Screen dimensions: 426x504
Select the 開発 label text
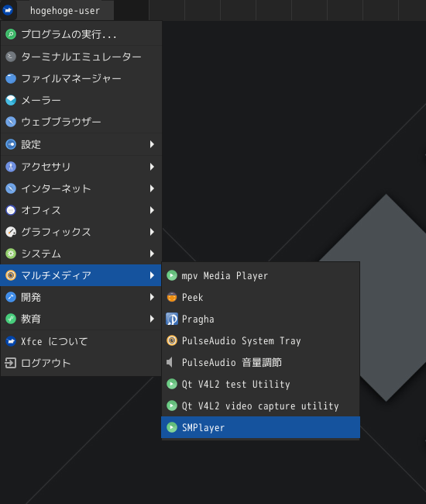point(31,297)
